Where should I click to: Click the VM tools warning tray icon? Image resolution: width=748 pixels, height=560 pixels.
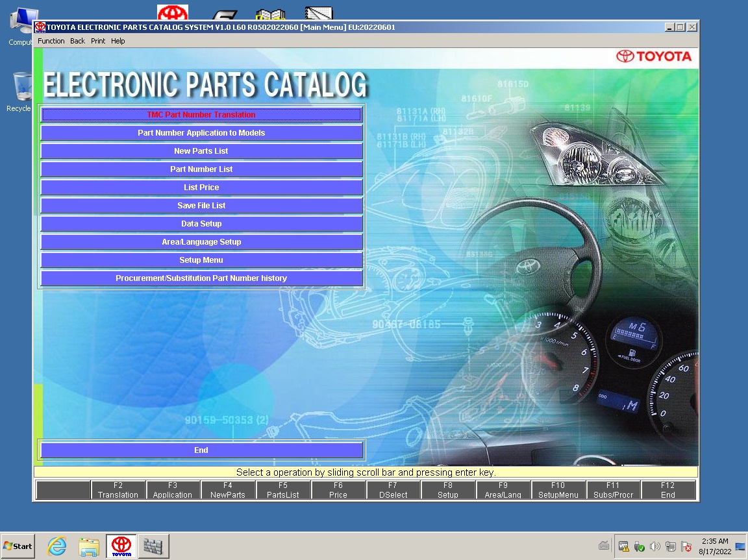tap(623, 546)
